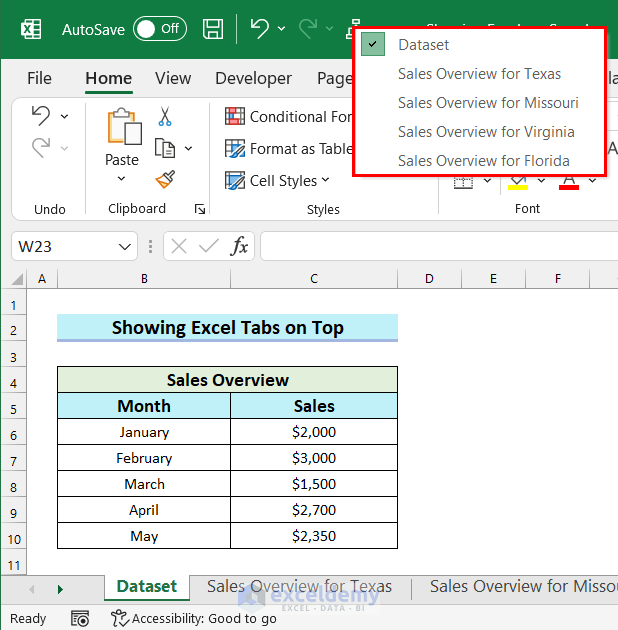Click the Paste clipboard icon
This screenshot has width=618, height=630.
coord(124,126)
